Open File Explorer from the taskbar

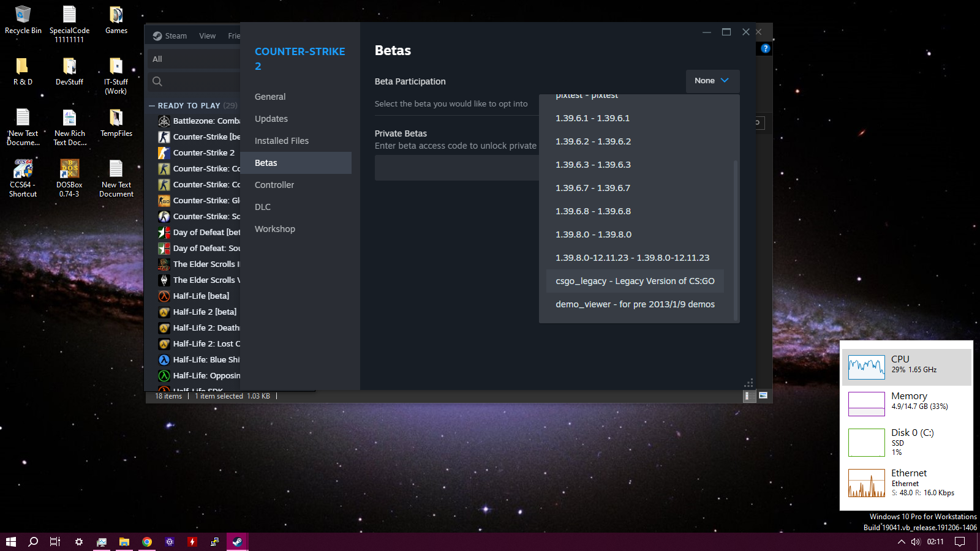[124, 542]
